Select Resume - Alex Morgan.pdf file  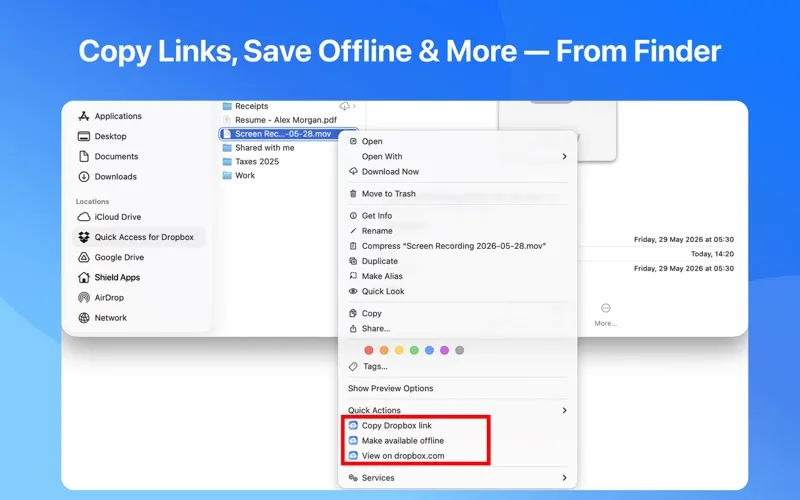pos(280,120)
